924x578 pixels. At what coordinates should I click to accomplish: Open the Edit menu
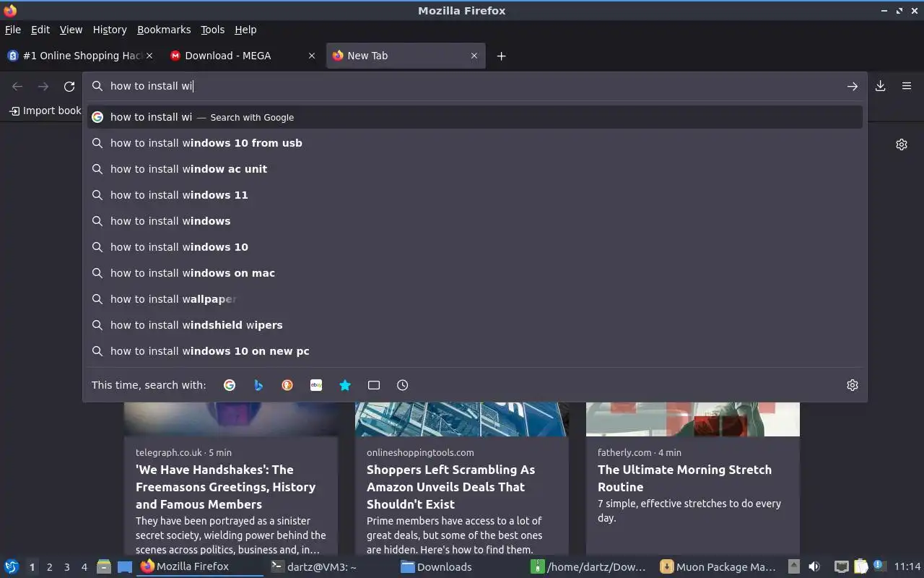pyautogui.click(x=40, y=30)
